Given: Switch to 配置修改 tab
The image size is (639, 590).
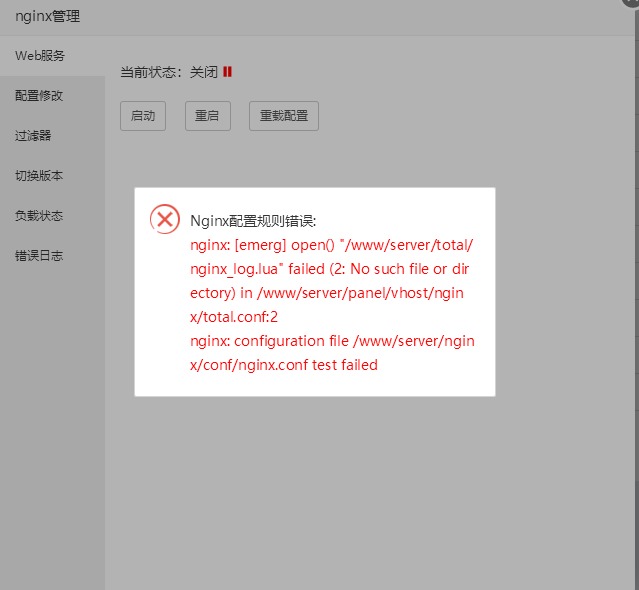Looking at the screenshot, I should 52,96.
